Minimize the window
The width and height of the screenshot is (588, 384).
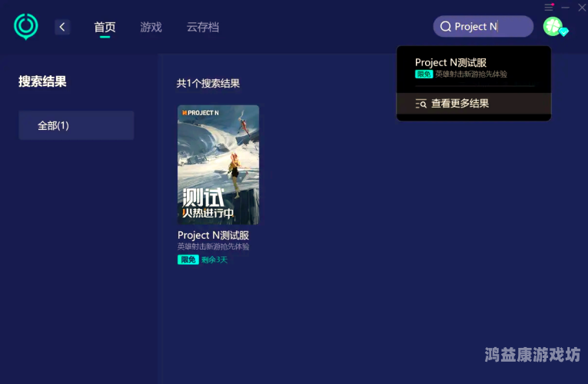click(x=566, y=7)
